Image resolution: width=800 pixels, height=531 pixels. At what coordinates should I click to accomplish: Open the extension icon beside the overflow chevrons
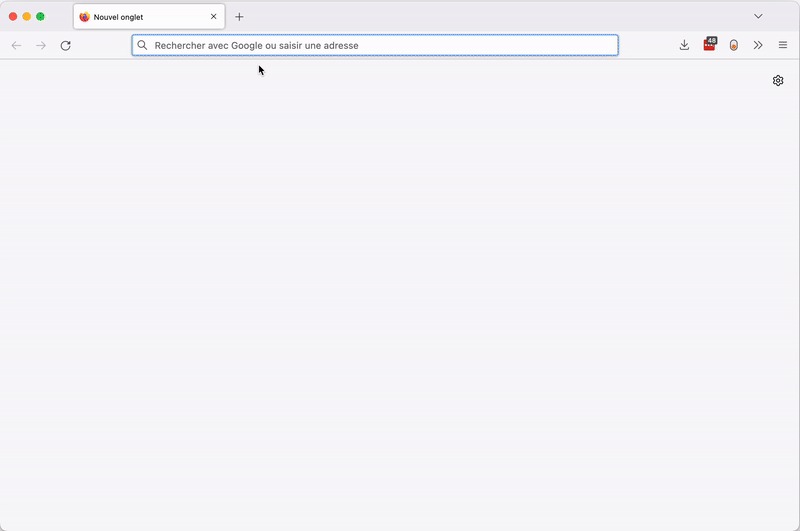coord(734,45)
